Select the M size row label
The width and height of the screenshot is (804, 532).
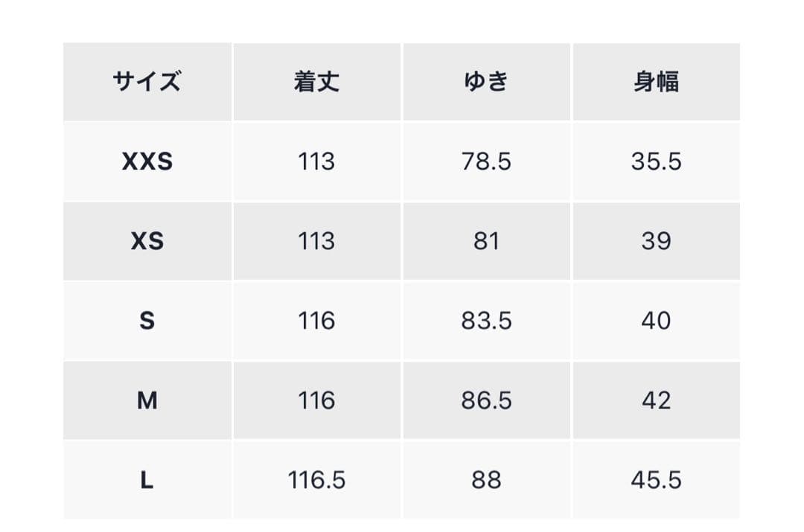pos(147,400)
